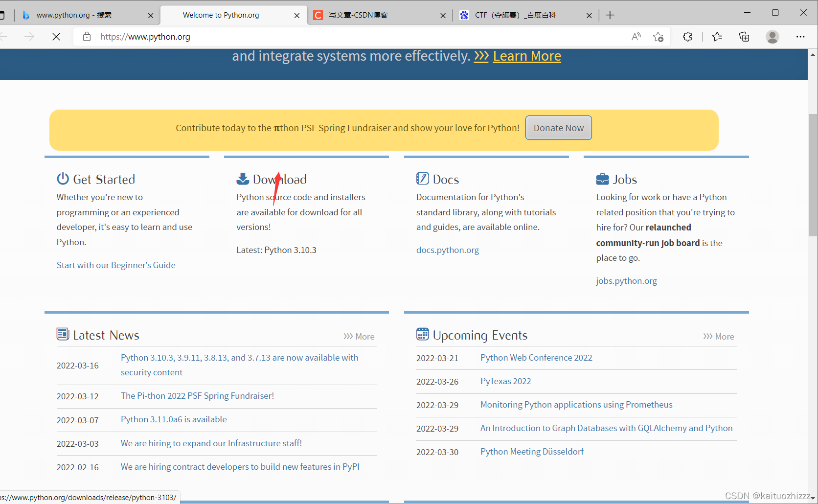The image size is (818, 504).
Task: Click the Jobs briefcase icon
Action: (602, 179)
